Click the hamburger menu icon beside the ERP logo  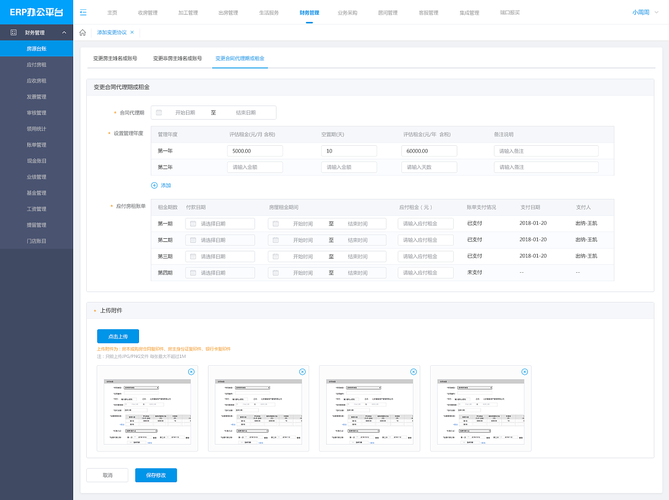tap(83, 12)
